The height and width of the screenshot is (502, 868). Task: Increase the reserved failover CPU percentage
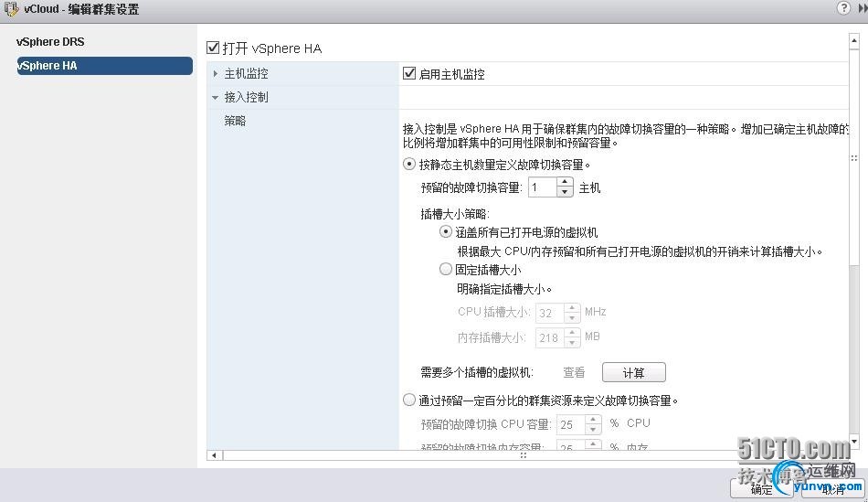point(593,420)
